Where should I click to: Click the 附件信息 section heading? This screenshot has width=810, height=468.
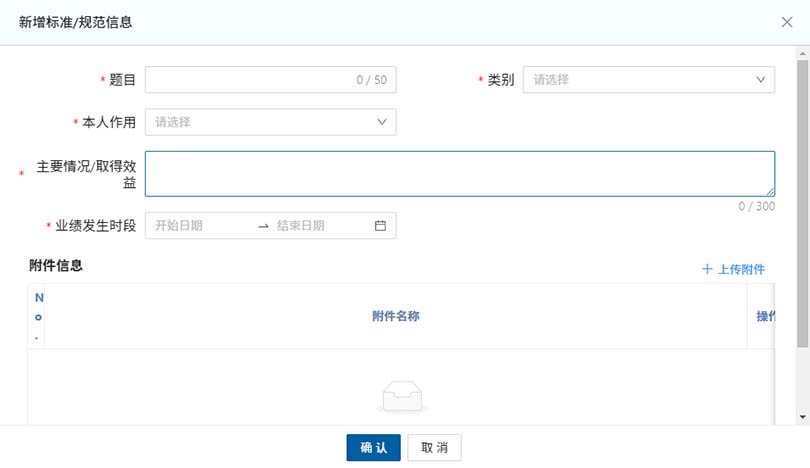pyautogui.click(x=56, y=265)
